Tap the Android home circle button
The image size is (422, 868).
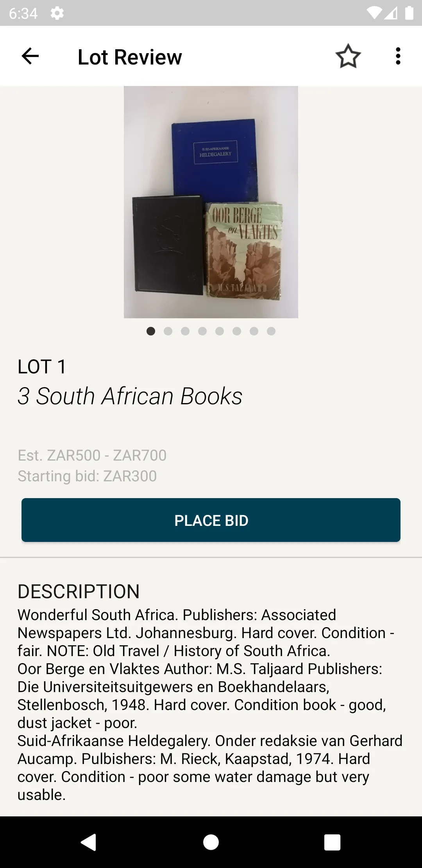211,842
